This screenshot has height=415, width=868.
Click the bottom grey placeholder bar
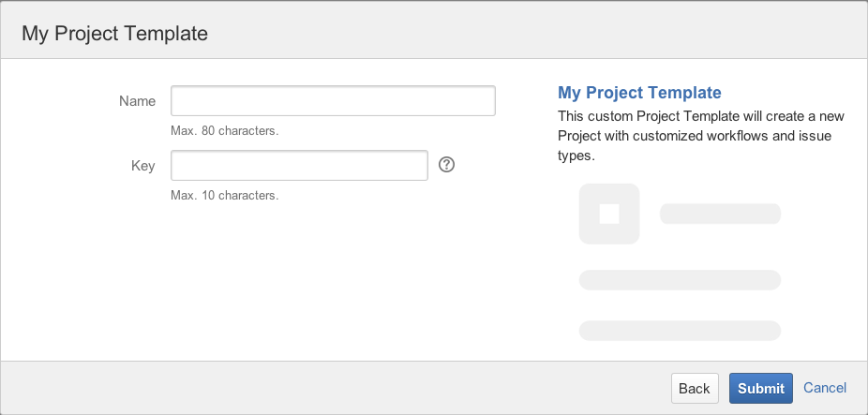[680, 330]
